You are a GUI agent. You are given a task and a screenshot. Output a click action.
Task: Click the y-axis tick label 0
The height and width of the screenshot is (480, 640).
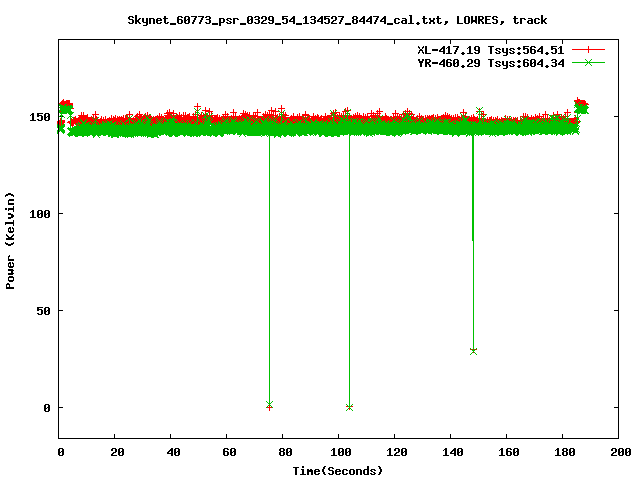tap(47, 408)
